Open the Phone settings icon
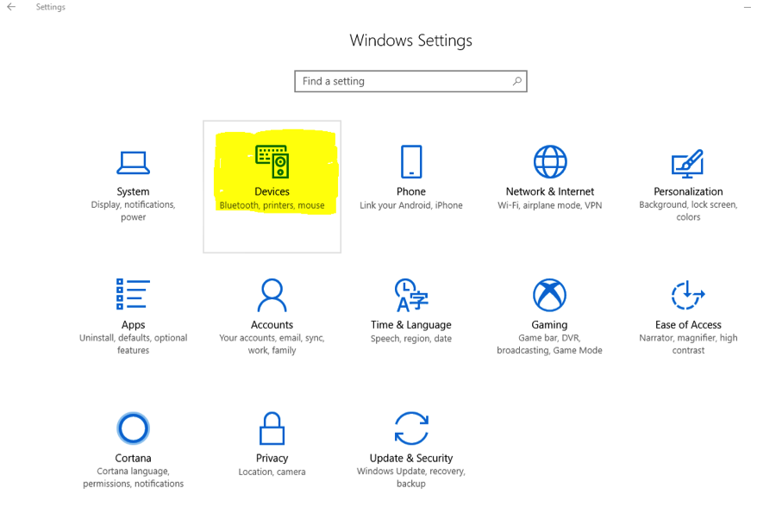 point(411,162)
